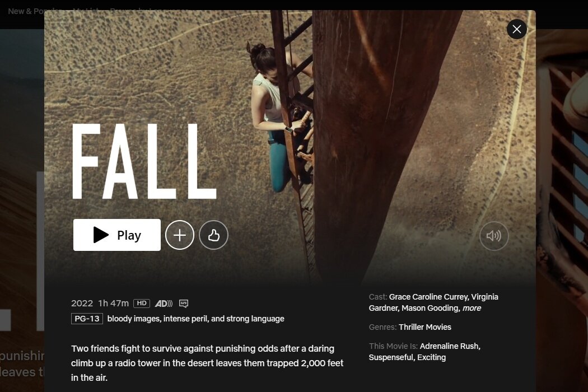Open the Adrenaline Rush tag
The image size is (588, 392).
(x=450, y=346)
